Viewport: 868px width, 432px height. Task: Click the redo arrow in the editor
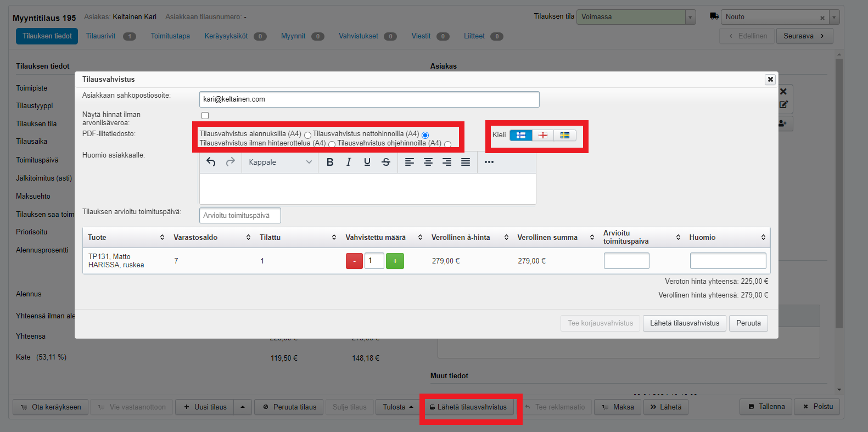pyautogui.click(x=230, y=162)
